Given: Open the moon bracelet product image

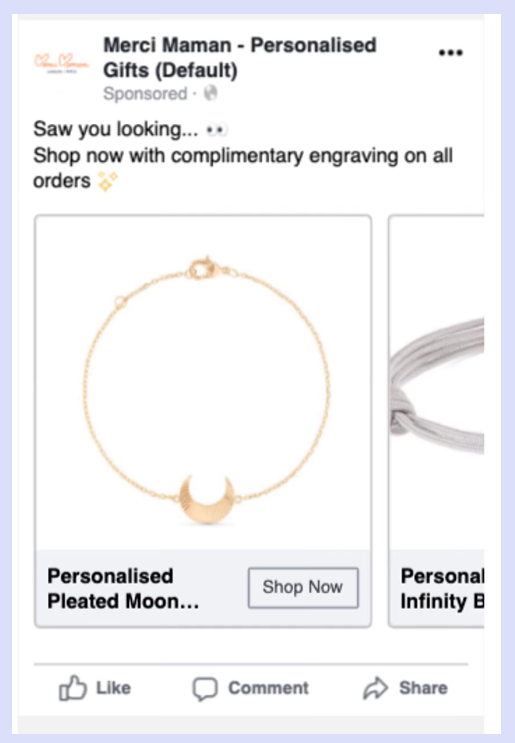Looking at the screenshot, I should click(x=203, y=383).
